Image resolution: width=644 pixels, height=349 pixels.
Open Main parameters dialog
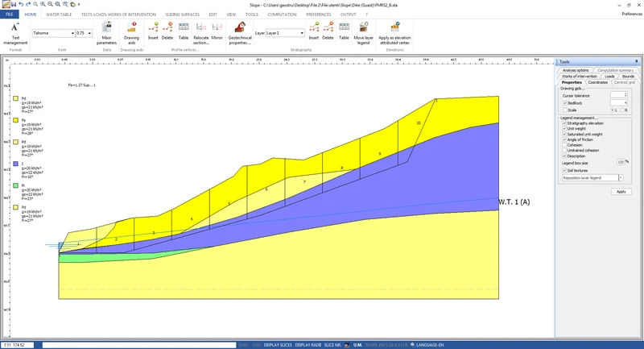(x=106, y=34)
